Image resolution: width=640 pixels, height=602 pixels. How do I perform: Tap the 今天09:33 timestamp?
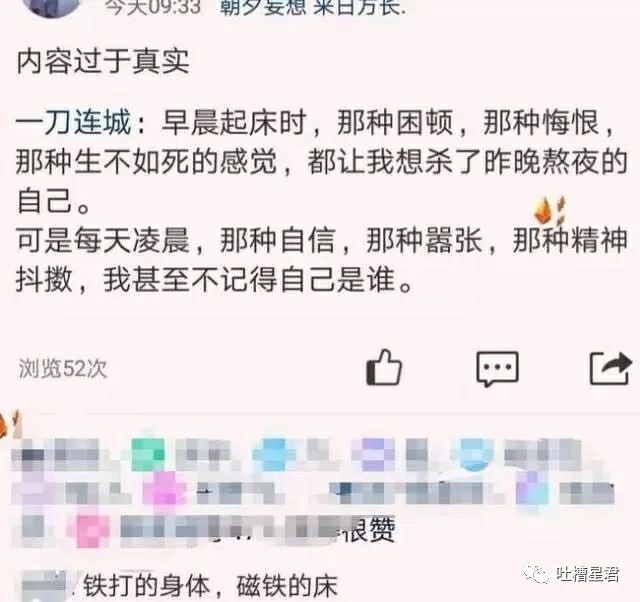tap(153, 7)
